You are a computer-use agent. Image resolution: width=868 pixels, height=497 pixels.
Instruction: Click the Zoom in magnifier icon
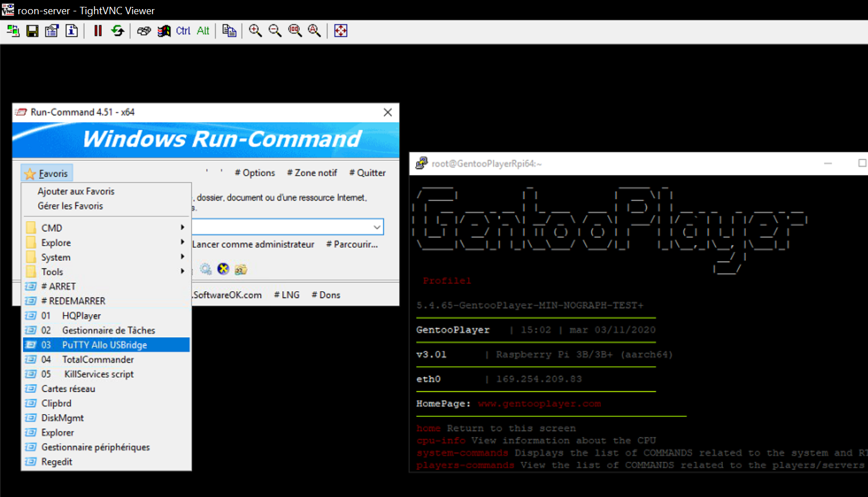click(x=255, y=31)
